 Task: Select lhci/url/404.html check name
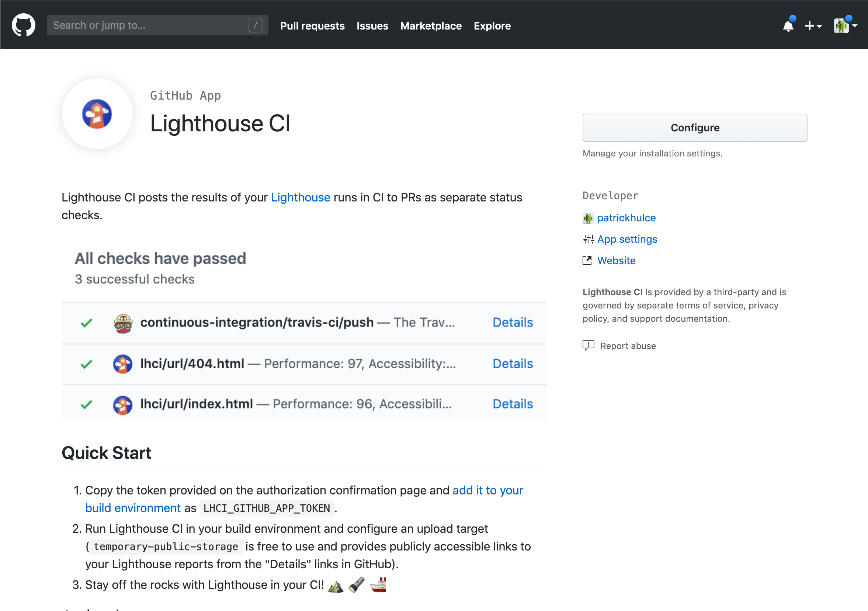(x=192, y=363)
